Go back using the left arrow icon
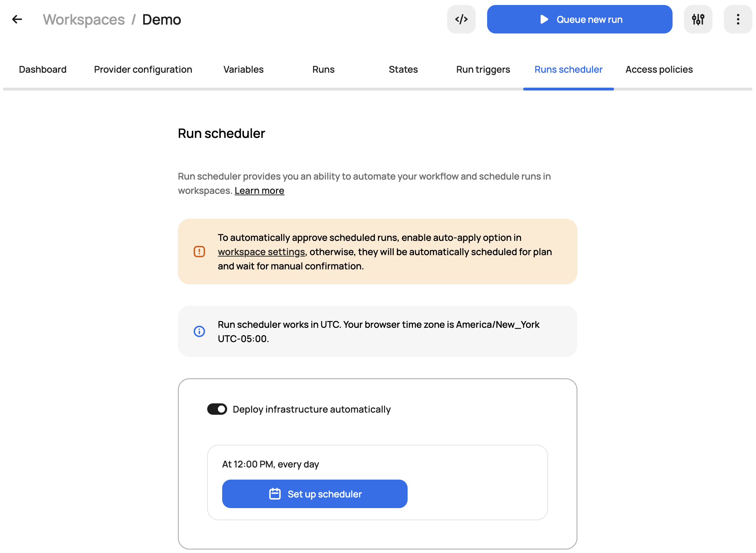This screenshot has height=553, width=756. tap(17, 19)
